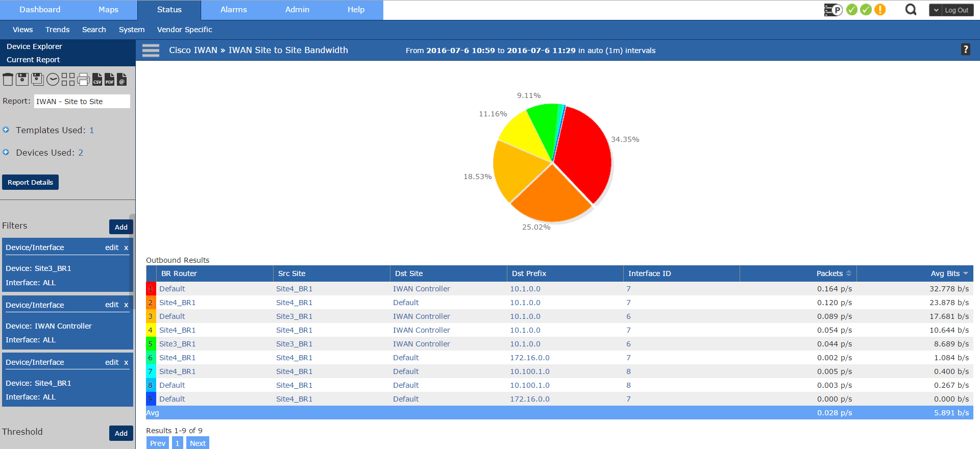
Task: Open the Admin tab
Action: click(x=297, y=10)
